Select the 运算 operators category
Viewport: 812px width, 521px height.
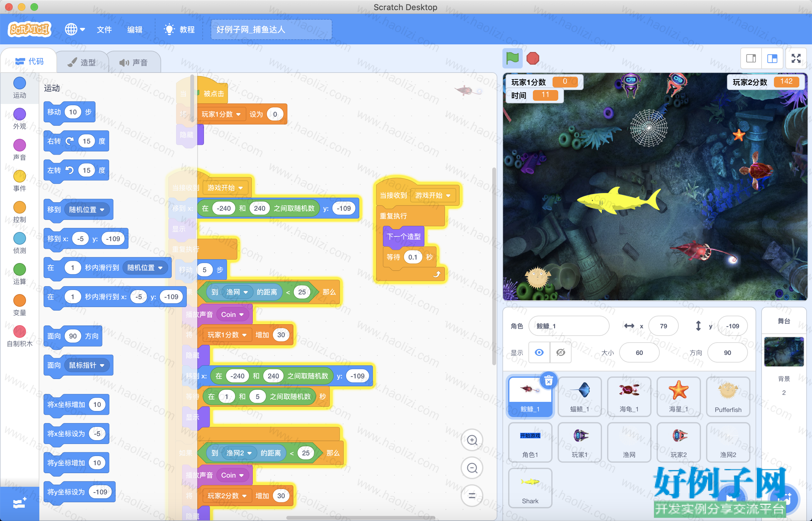click(19, 275)
